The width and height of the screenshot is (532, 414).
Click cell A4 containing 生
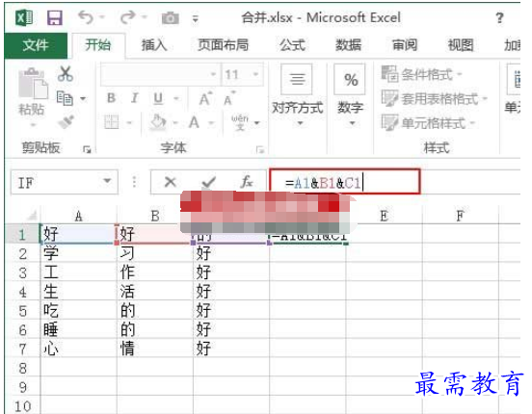(78, 291)
